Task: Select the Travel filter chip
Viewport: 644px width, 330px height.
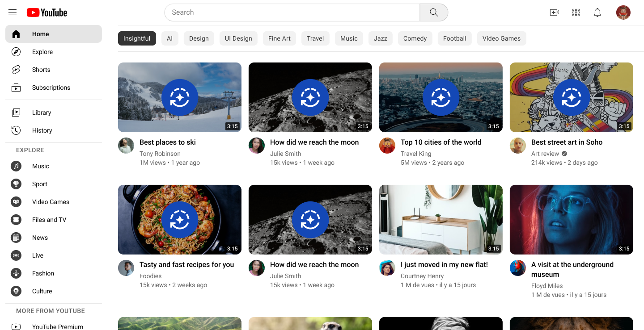Action: 315,38
